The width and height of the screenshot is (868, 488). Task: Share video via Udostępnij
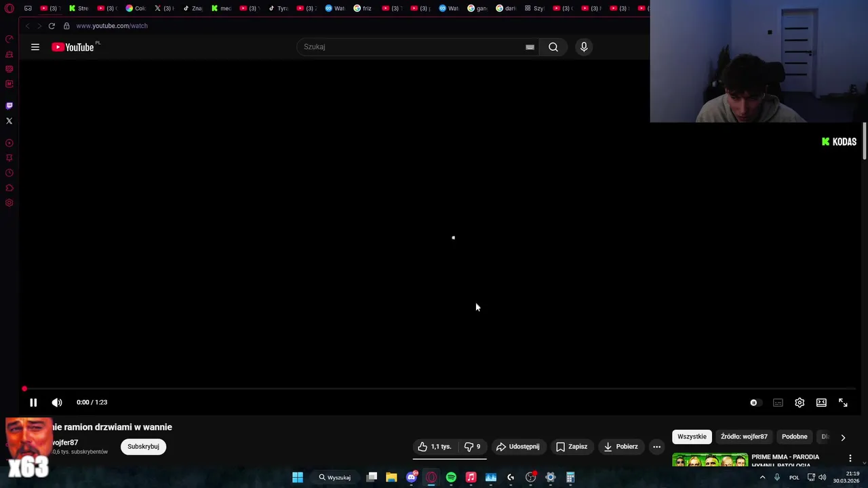pyautogui.click(x=517, y=447)
